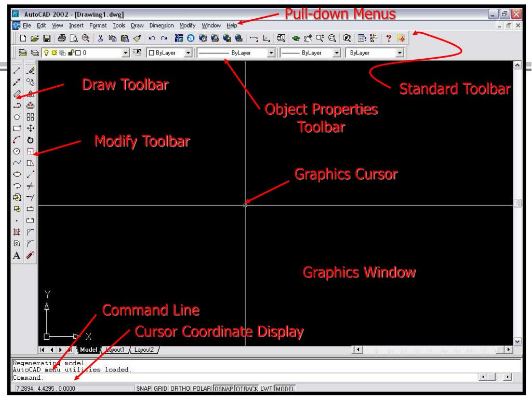Screen dimensions: 532x399
Task: Select the Polygon tool in the Draw toolbar
Action: (17, 117)
